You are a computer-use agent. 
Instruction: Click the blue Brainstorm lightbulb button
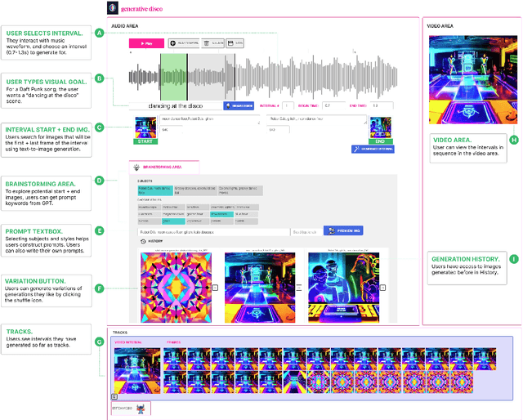239,105
